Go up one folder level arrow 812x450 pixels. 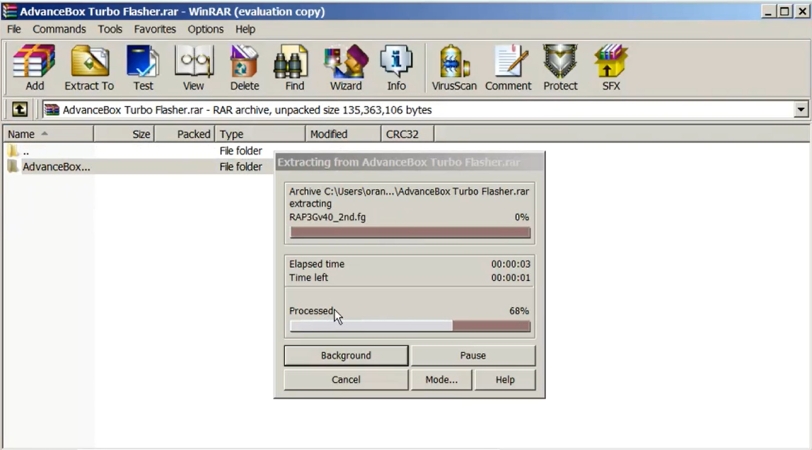point(20,110)
